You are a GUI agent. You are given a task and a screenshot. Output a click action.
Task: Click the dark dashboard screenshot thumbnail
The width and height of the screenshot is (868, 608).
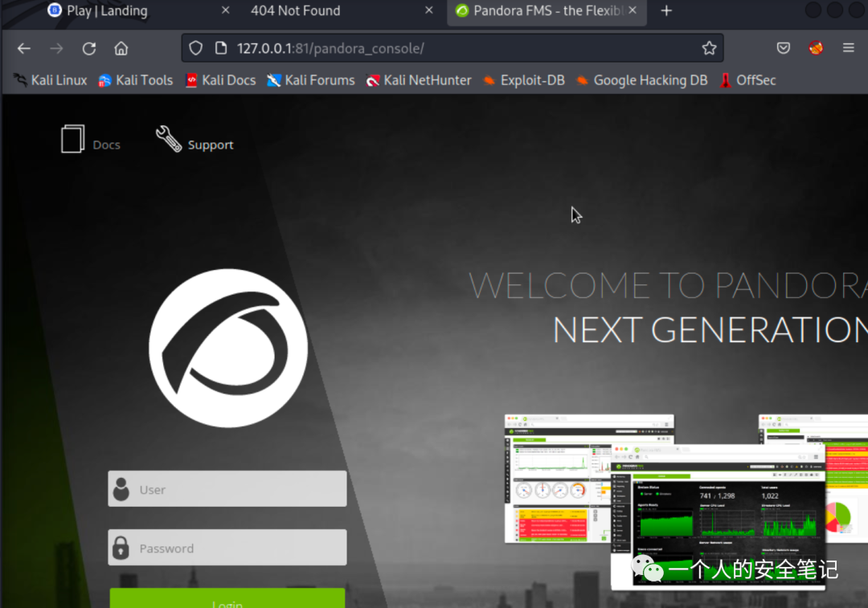pyautogui.click(x=718, y=517)
